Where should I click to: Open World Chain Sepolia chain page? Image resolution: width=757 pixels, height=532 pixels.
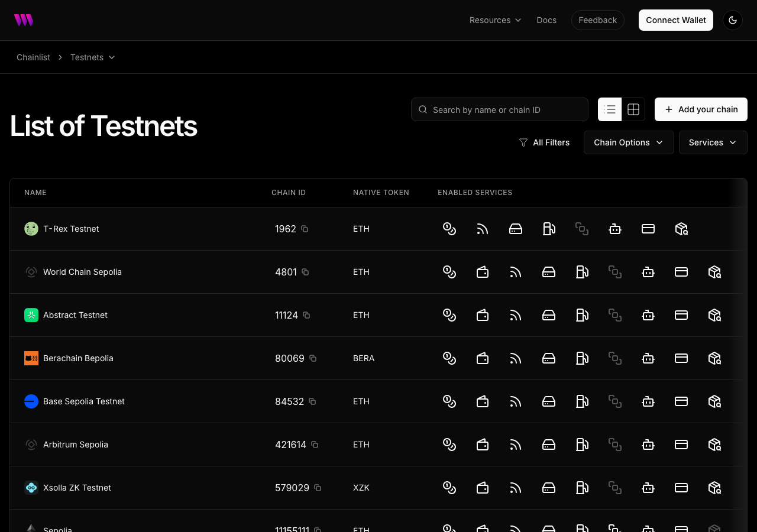click(x=82, y=272)
